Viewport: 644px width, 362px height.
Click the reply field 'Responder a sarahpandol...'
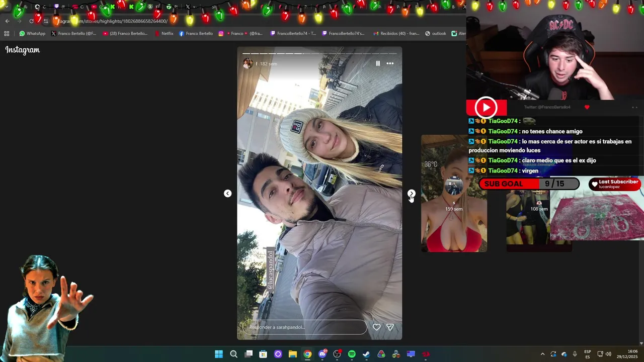point(305,327)
